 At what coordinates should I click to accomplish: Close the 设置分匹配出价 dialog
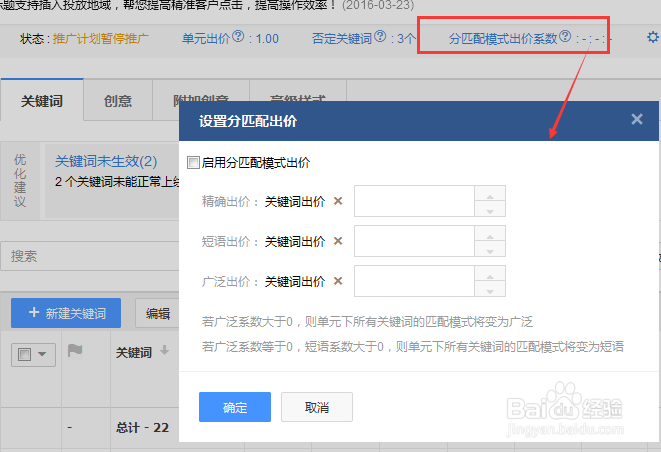637,119
